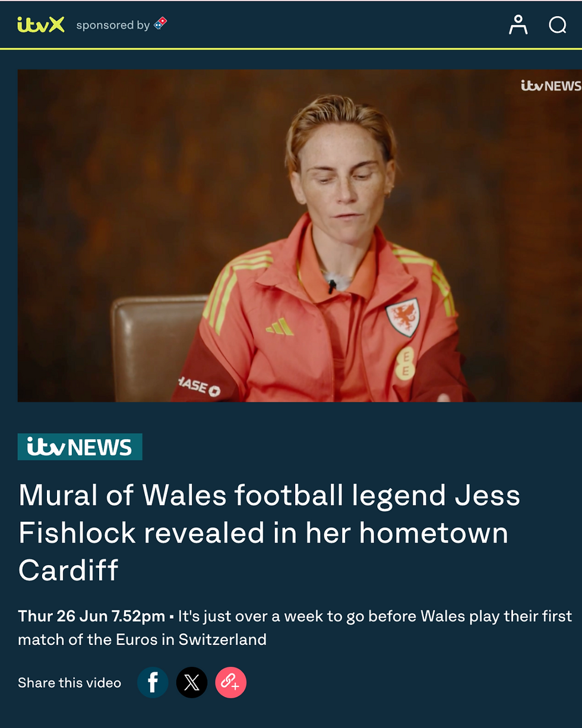Click the EE sponsor badge on jacket

406,363
